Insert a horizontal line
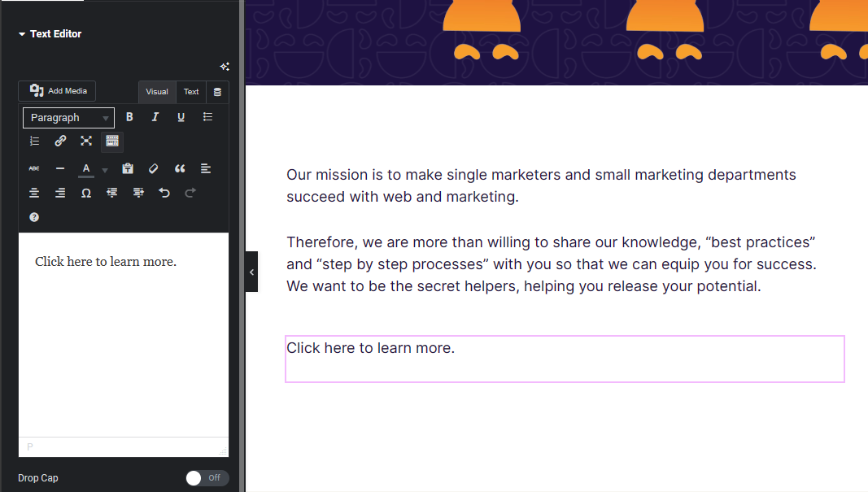 coord(59,168)
